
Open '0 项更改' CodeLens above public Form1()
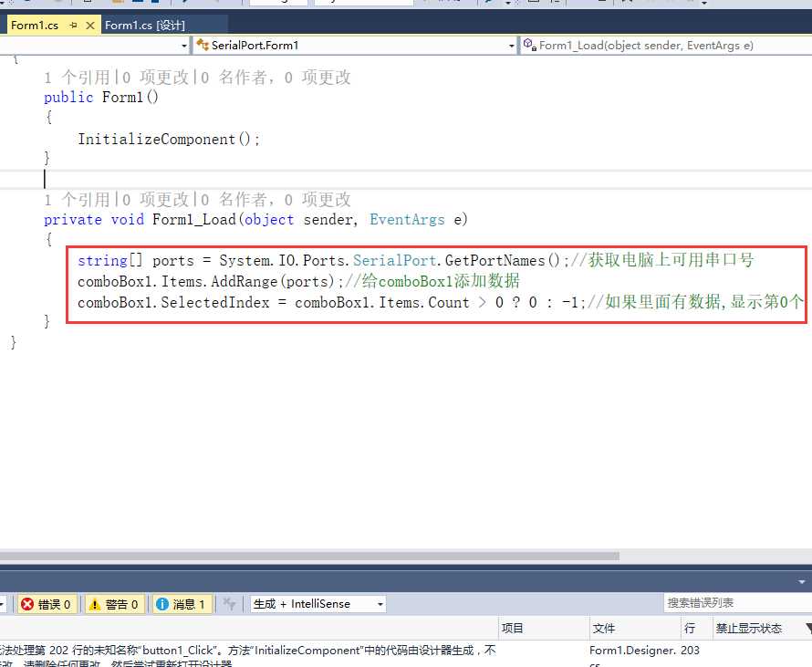(x=155, y=78)
